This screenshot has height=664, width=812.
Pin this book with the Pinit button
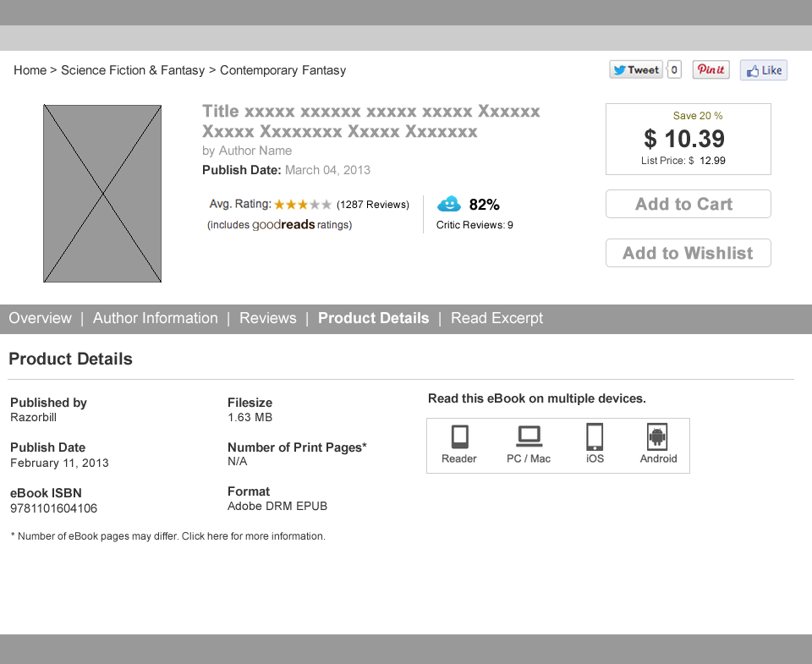(x=710, y=70)
